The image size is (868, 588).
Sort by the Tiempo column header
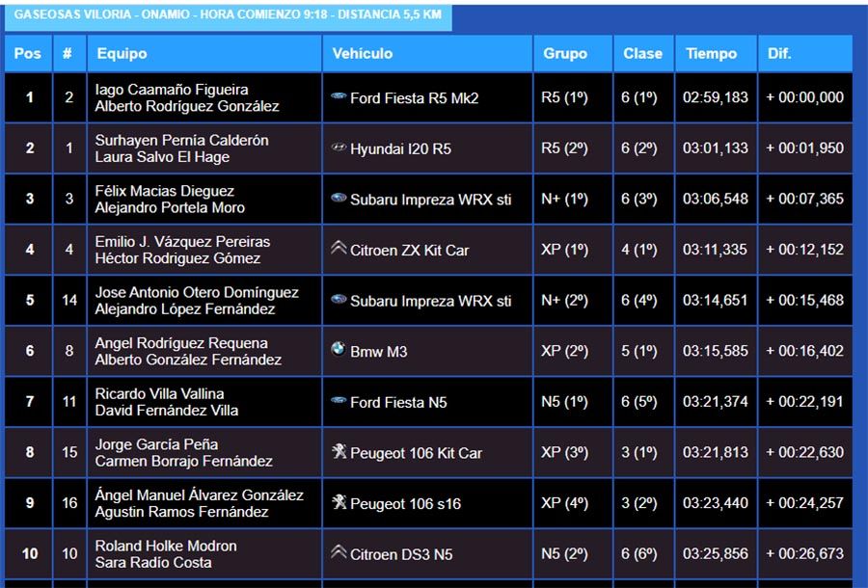tap(711, 54)
